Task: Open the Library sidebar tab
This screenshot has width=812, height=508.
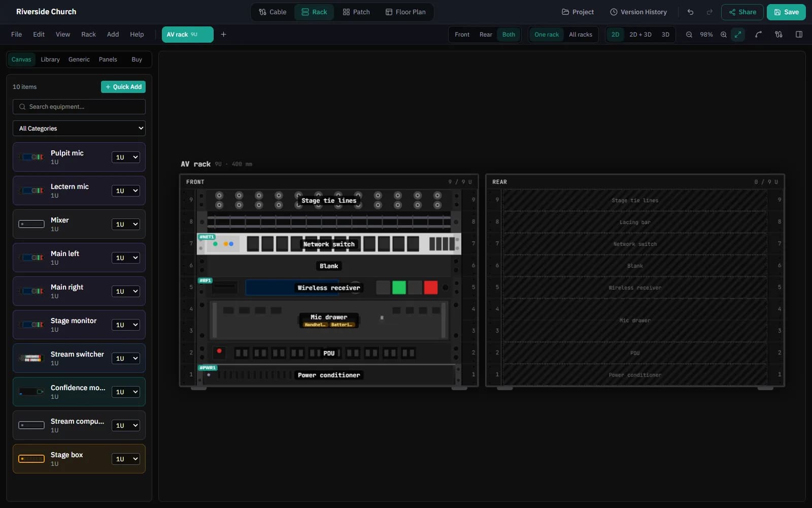Action: (x=50, y=59)
